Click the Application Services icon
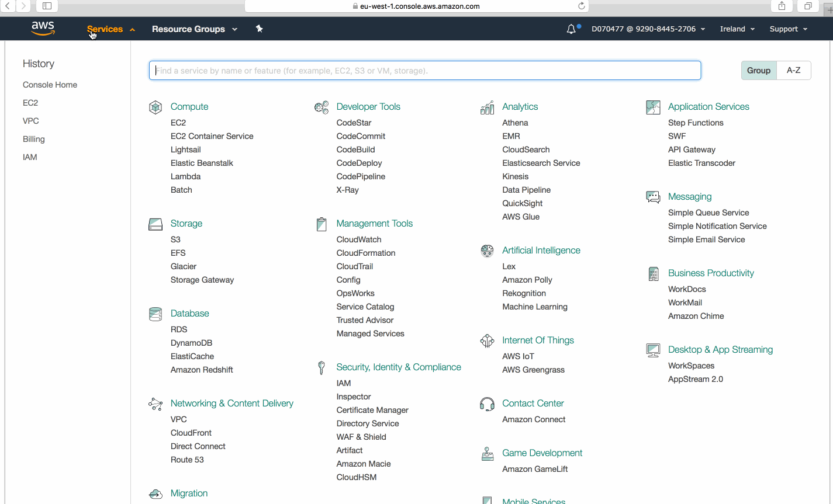This screenshot has height=504, width=833. pyautogui.click(x=653, y=107)
